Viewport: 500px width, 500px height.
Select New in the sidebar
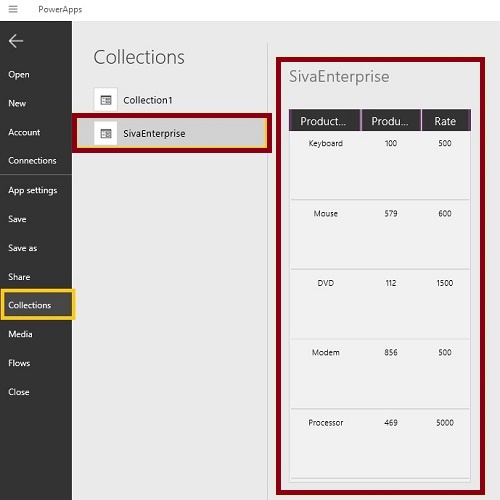(17, 103)
